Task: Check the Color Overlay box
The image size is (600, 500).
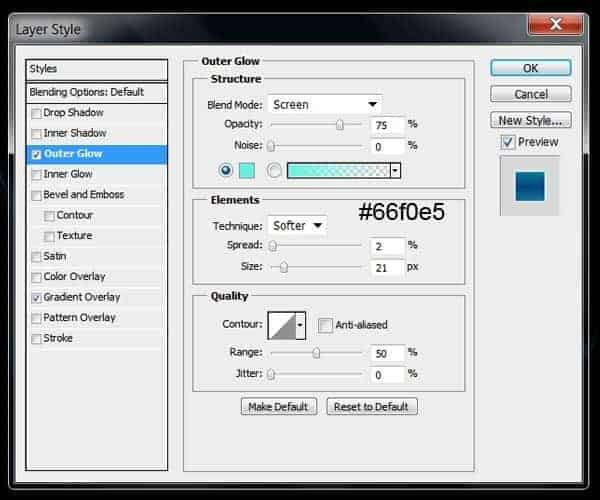Action: [36, 277]
